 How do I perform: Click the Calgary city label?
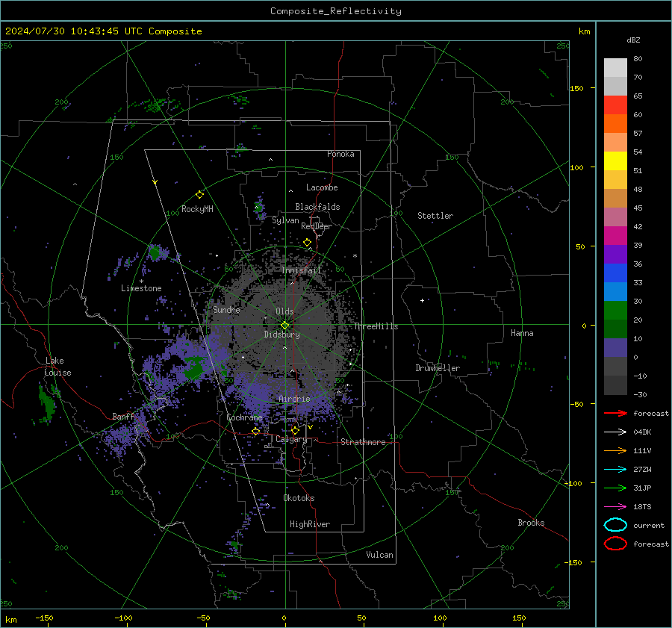pos(291,439)
